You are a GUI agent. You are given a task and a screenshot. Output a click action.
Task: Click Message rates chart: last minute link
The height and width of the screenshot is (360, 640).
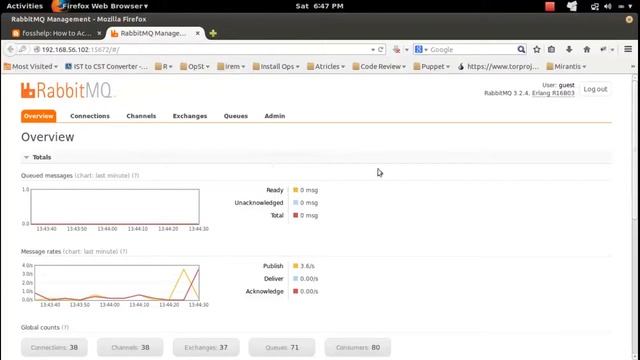[91, 251]
